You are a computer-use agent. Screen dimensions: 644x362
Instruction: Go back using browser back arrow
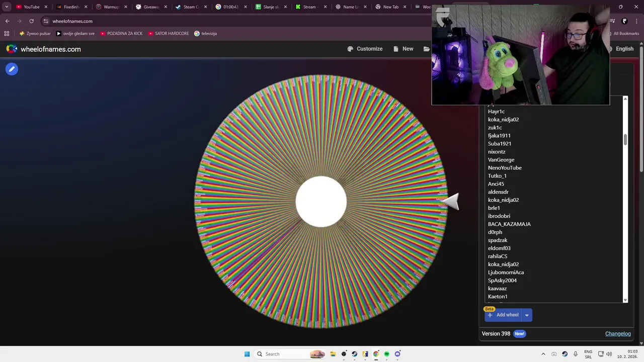[7, 21]
